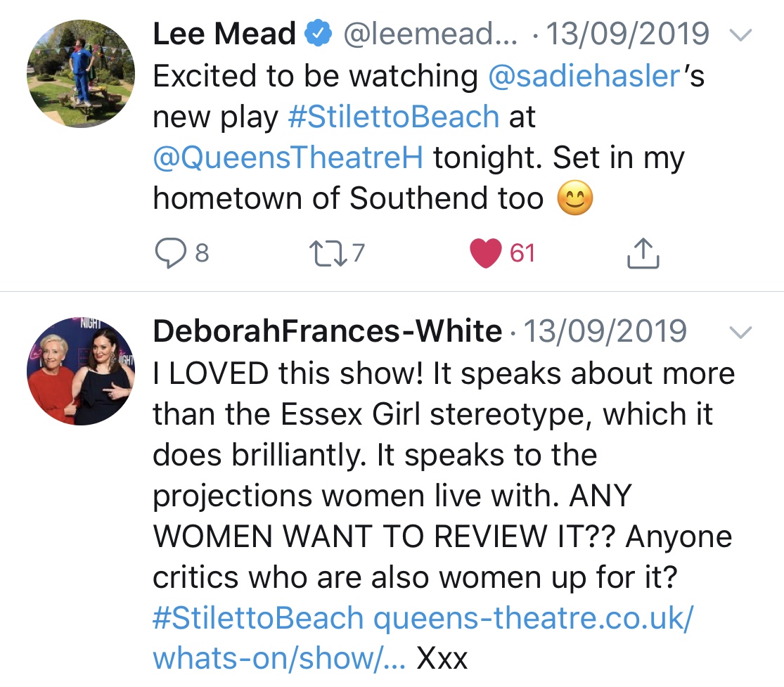Open Deborah Frances-White's profile picture
Image resolution: width=784 pixels, height=687 pixels.
pos(81,375)
